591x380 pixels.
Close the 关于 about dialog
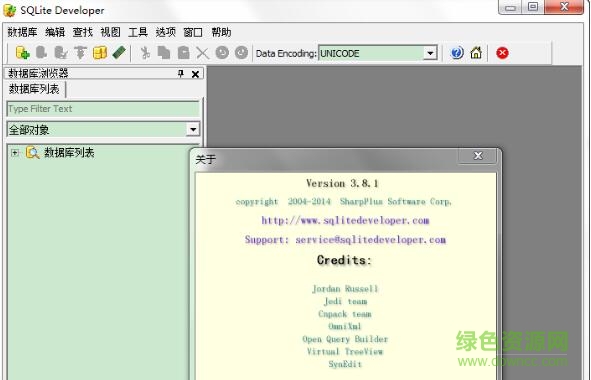click(478, 155)
